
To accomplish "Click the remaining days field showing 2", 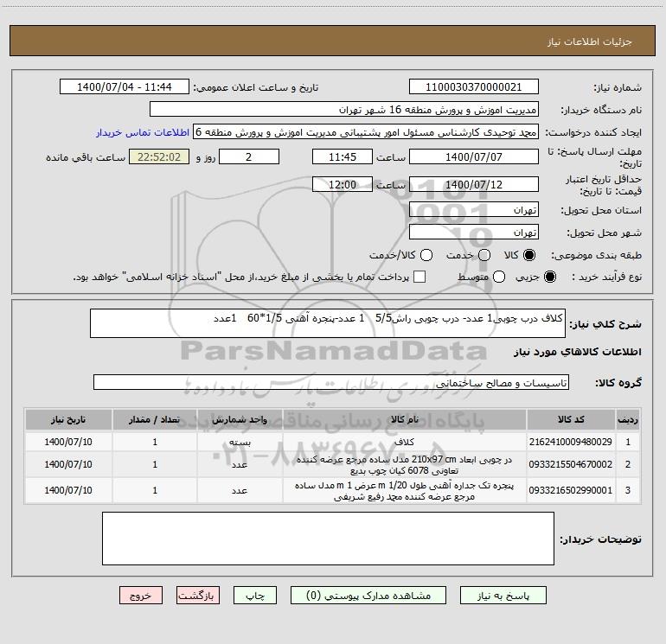I will pos(249,156).
